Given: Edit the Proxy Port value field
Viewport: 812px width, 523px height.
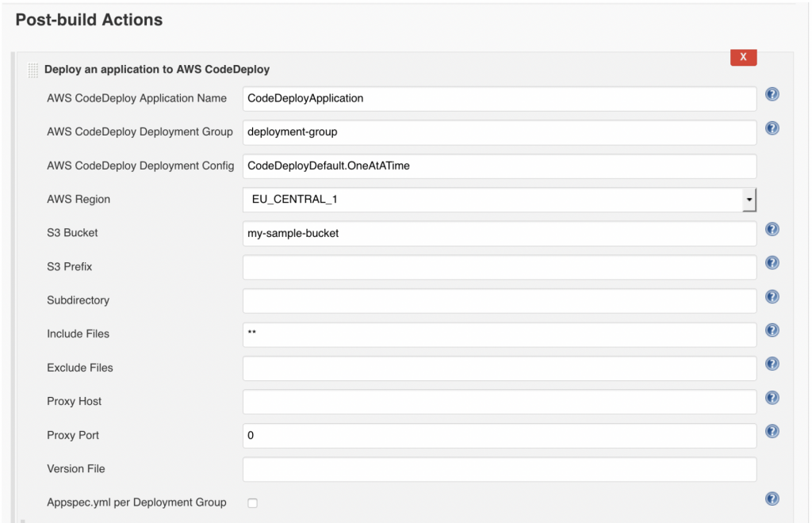Looking at the screenshot, I should 500,436.
